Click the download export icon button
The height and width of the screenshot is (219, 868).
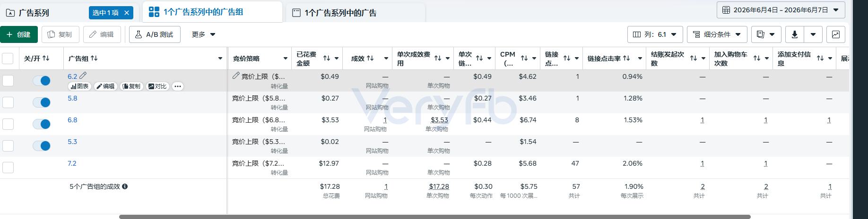pos(795,34)
